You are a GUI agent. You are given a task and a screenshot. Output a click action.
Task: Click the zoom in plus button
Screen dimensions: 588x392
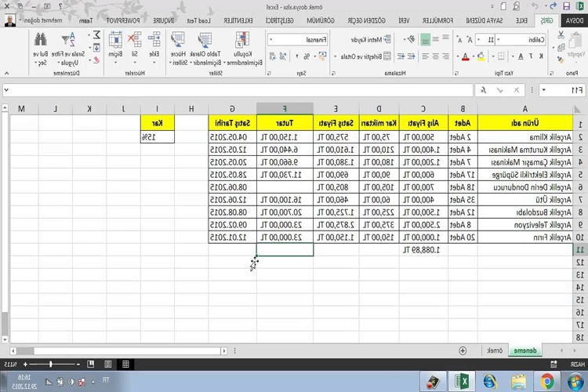point(25,365)
